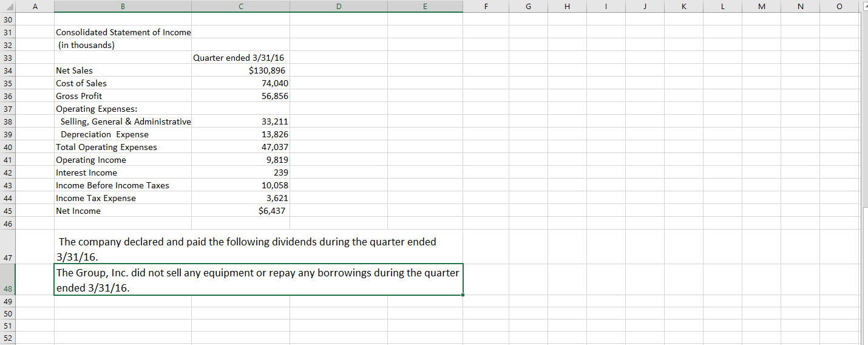Image resolution: width=868 pixels, height=345 pixels.
Task: Select column G header
Action: coord(528,6)
